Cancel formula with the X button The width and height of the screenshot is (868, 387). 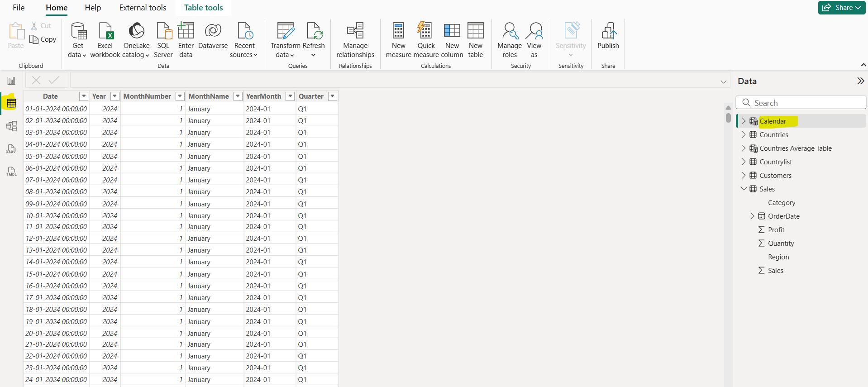36,80
